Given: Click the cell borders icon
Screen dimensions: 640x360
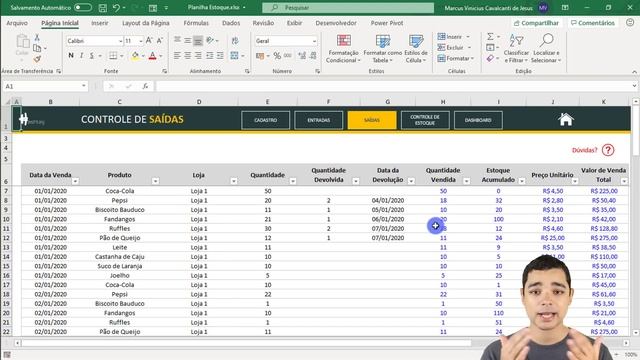Looking at the screenshot, I should (x=113, y=56).
